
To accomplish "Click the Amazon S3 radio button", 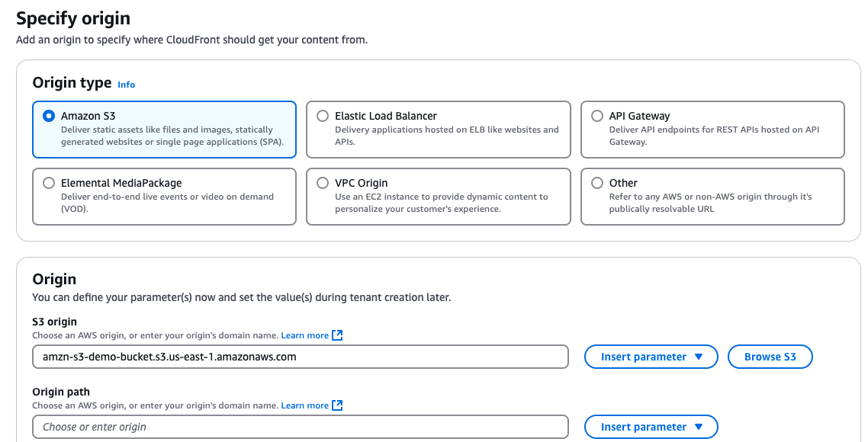I will click(48, 116).
